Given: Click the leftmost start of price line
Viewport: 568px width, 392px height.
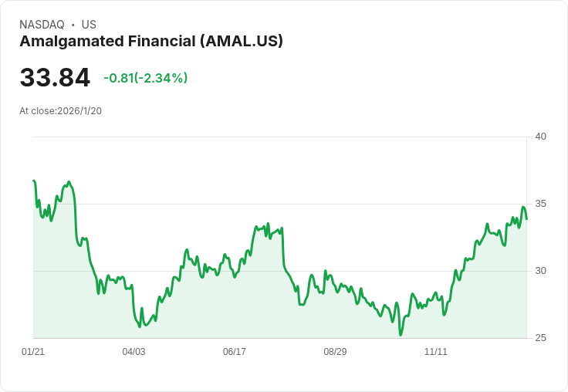Looking at the screenshot, I should click(34, 181).
